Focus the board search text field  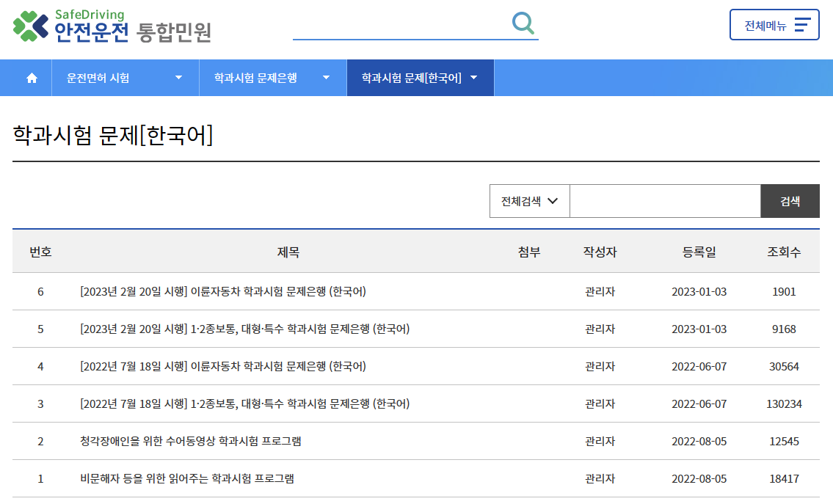665,201
